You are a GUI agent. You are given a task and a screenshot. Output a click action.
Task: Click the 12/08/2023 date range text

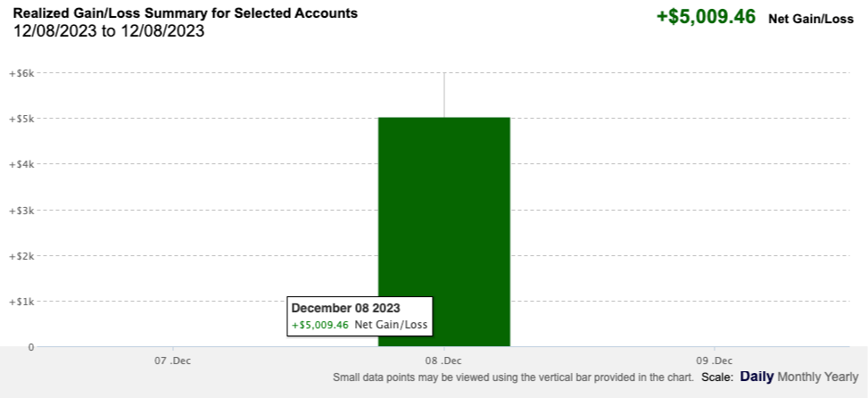(x=109, y=31)
